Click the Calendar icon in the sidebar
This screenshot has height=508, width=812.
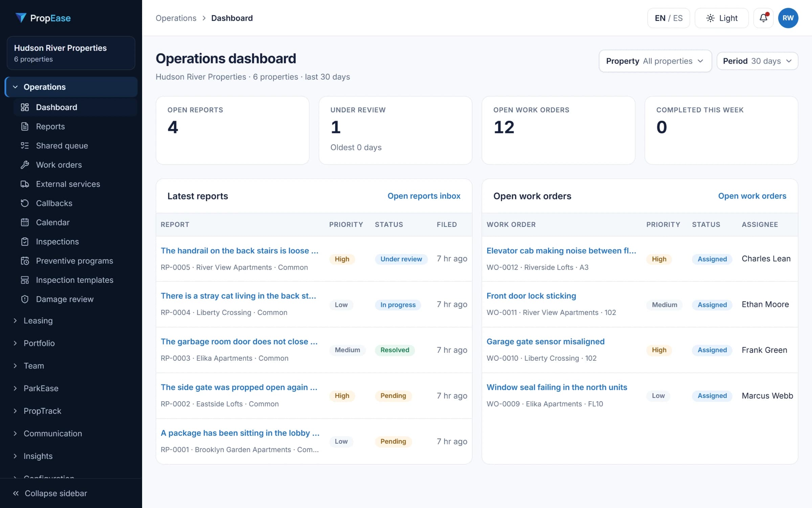click(x=25, y=223)
